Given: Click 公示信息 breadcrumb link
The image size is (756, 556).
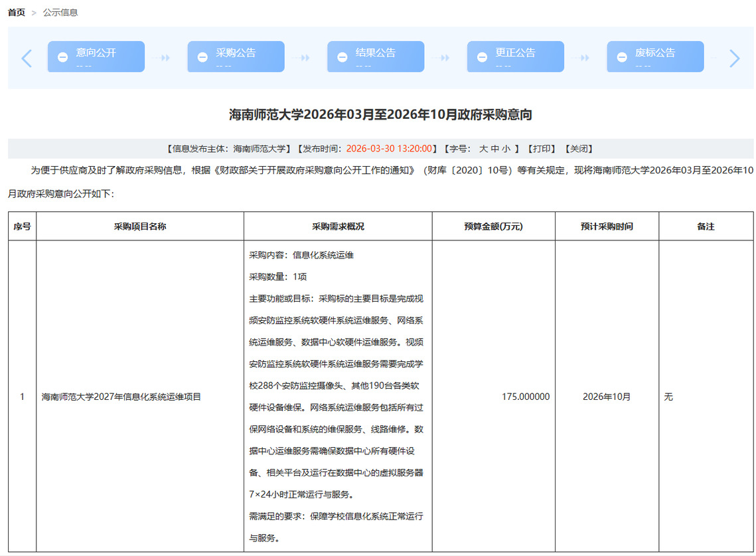Looking at the screenshot, I should tap(60, 13).
